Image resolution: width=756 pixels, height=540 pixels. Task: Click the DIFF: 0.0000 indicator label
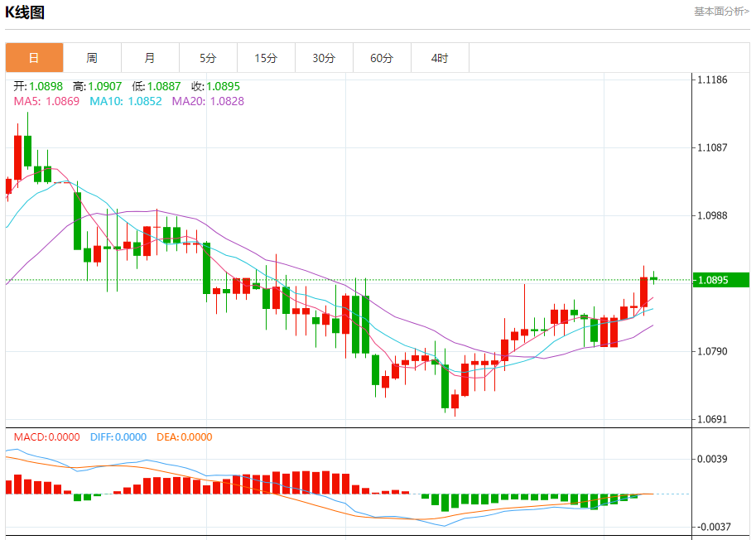(x=118, y=437)
